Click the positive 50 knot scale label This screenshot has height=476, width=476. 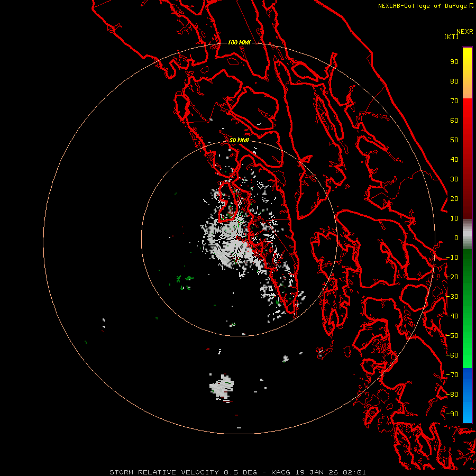pyautogui.click(x=454, y=140)
